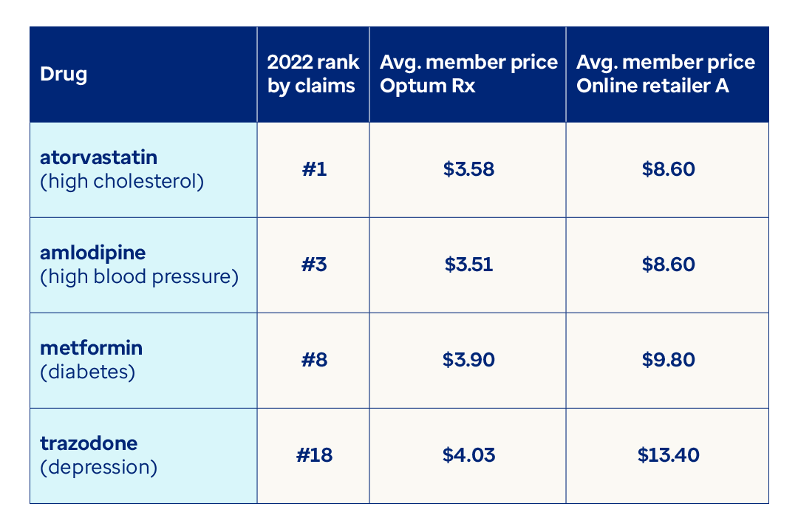
Task: Select the #8 rank cell
Action: click(314, 360)
